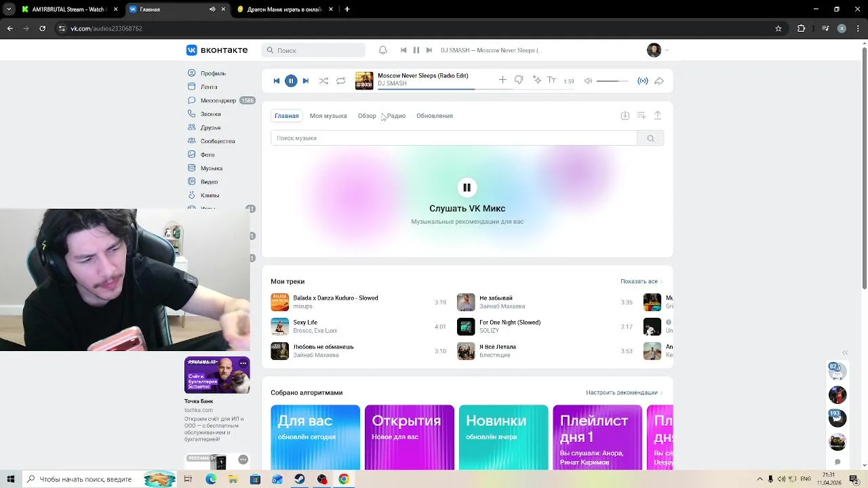Image resolution: width=868 pixels, height=488 pixels.
Task: Show lyrics with the Tt icon
Action: 551,80
